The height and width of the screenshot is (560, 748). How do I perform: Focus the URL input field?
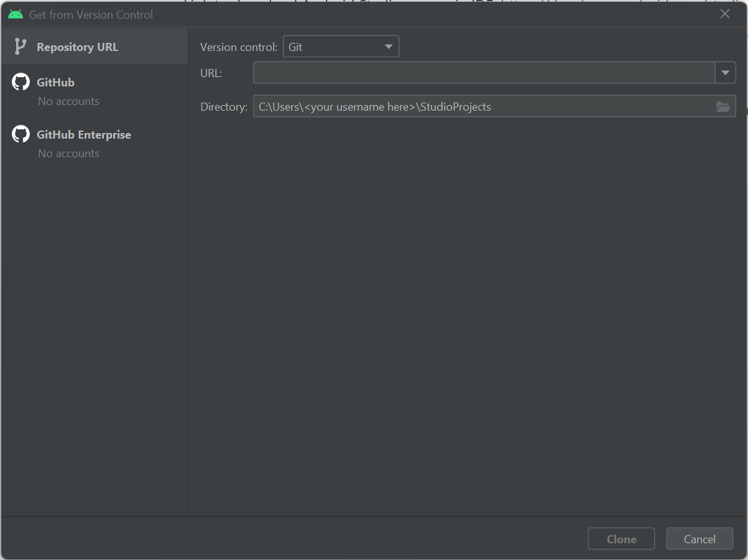click(x=484, y=73)
